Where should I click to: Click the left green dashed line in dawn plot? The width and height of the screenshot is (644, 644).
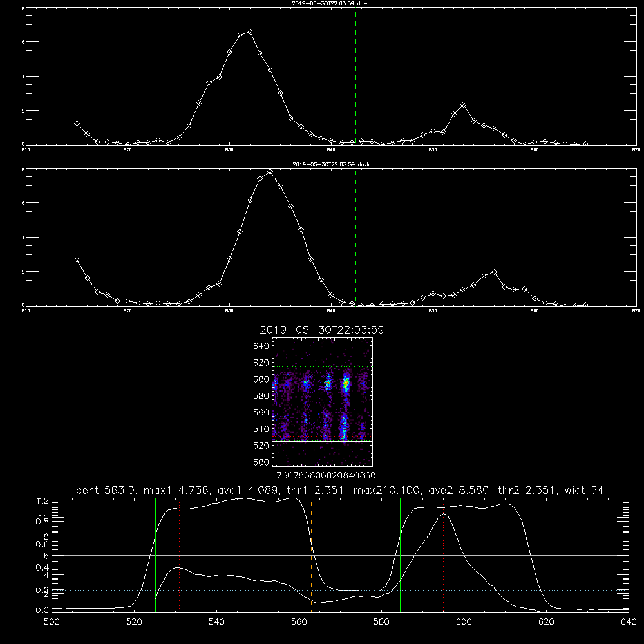(205, 77)
